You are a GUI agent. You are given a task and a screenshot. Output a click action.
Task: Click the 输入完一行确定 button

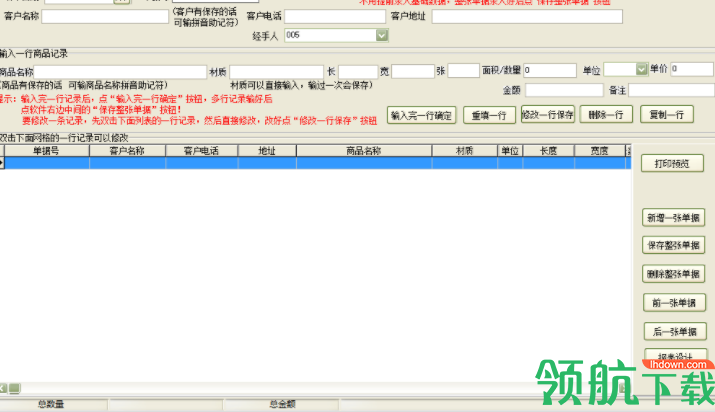(x=421, y=115)
